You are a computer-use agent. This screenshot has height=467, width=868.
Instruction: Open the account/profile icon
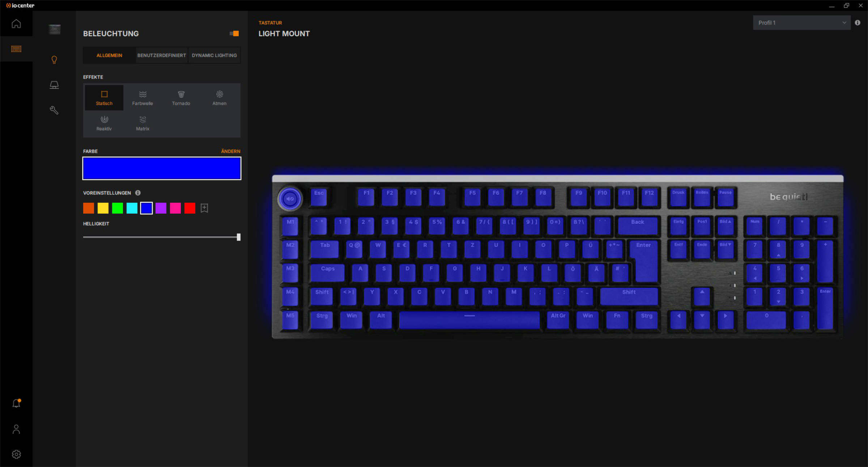(16, 429)
